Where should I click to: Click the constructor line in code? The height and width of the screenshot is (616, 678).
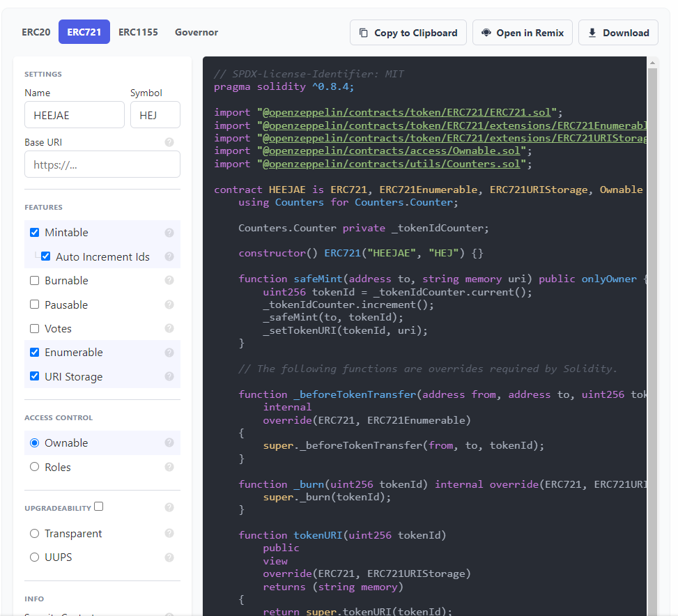click(361, 254)
